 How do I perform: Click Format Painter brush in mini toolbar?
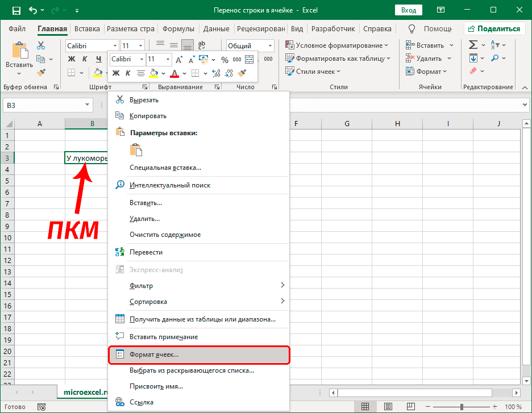coord(242,73)
